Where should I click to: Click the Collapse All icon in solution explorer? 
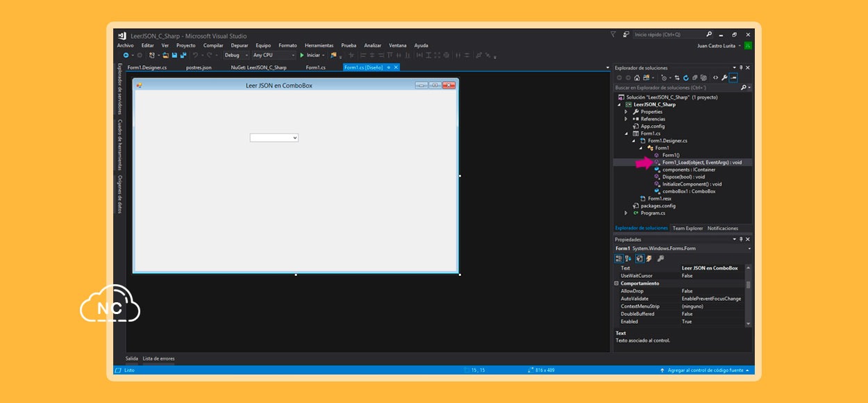tap(694, 78)
